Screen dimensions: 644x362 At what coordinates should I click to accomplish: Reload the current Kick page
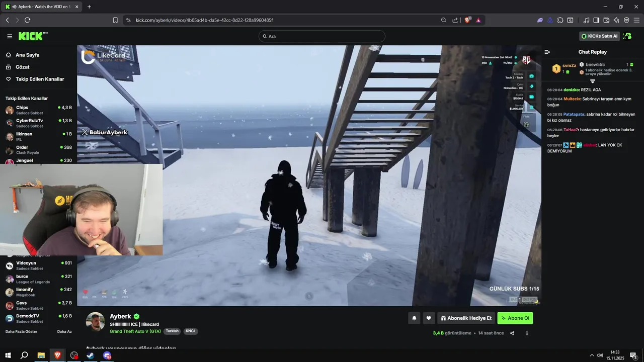coord(27,20)
